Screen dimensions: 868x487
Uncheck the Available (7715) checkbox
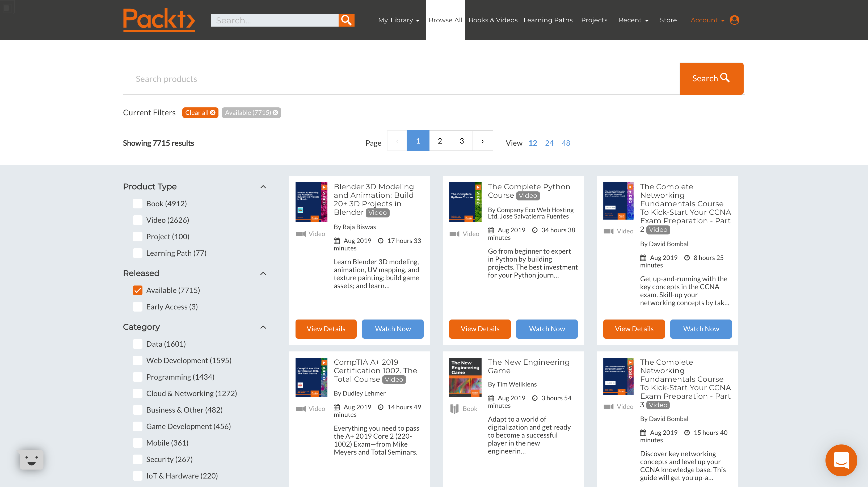137,290
